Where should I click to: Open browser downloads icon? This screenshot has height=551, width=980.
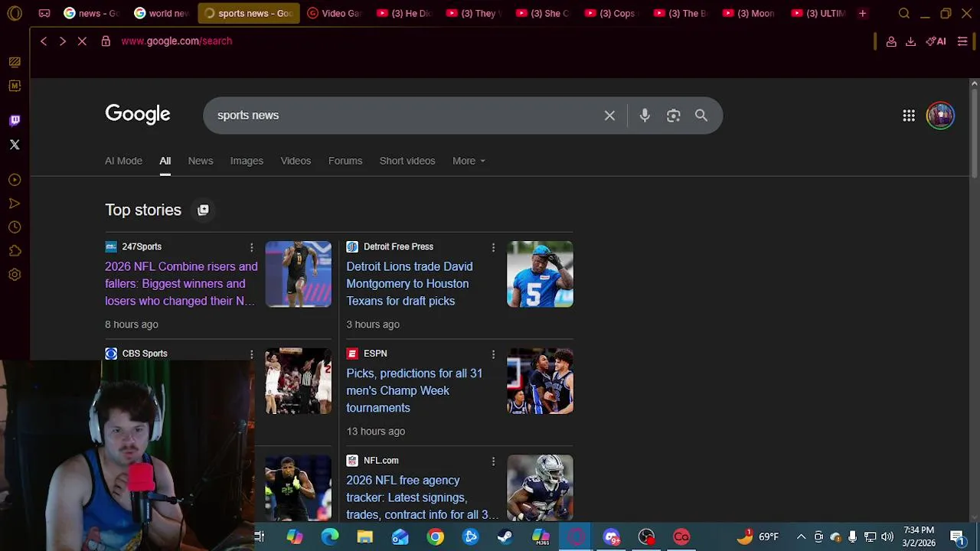point(910,41)
